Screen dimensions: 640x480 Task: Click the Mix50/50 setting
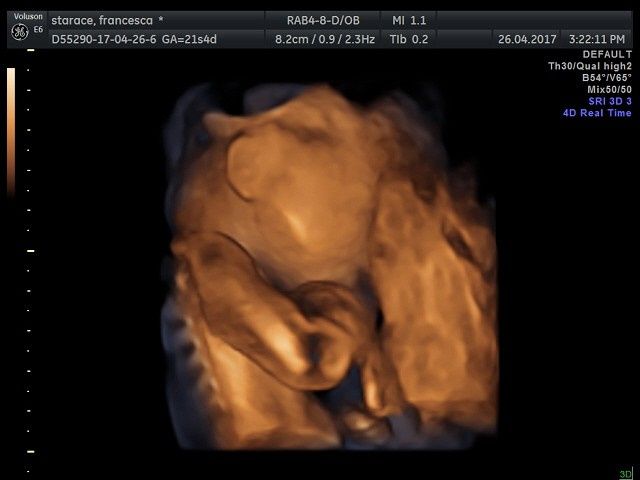(x=609, y=90)
